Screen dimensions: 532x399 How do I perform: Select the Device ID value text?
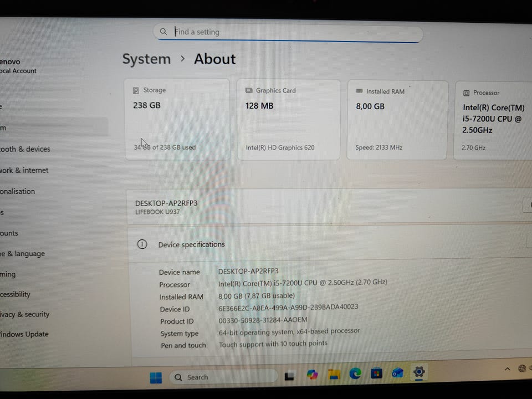288,307
